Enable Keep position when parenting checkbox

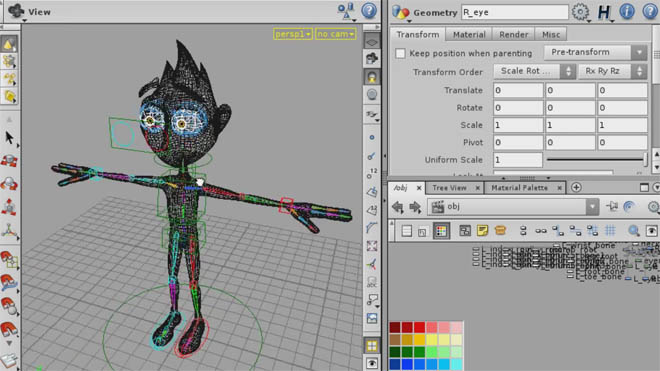point(400,53)
